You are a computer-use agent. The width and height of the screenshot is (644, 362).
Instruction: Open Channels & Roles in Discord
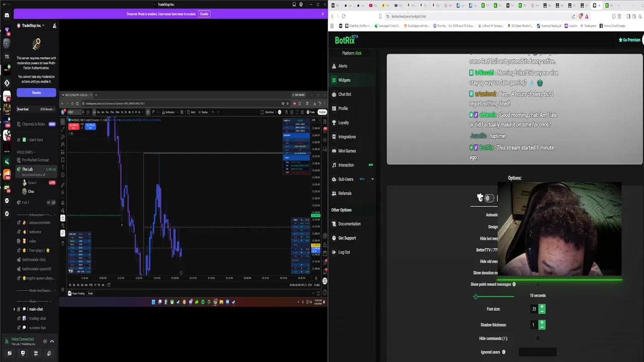[36, 124]
